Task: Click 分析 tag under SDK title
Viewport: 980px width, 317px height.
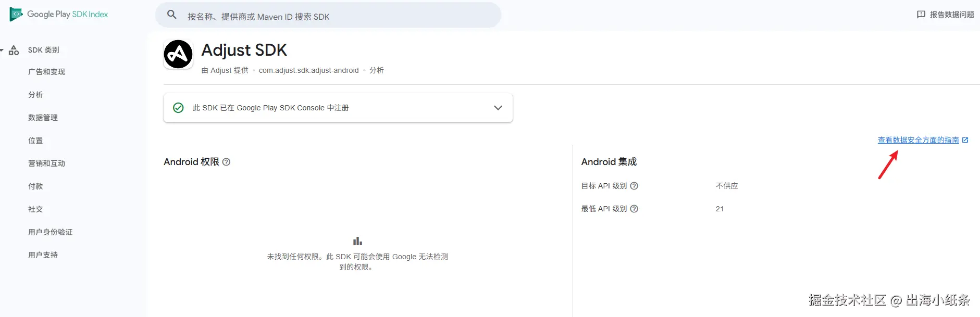Action: [x=377, y=70]
